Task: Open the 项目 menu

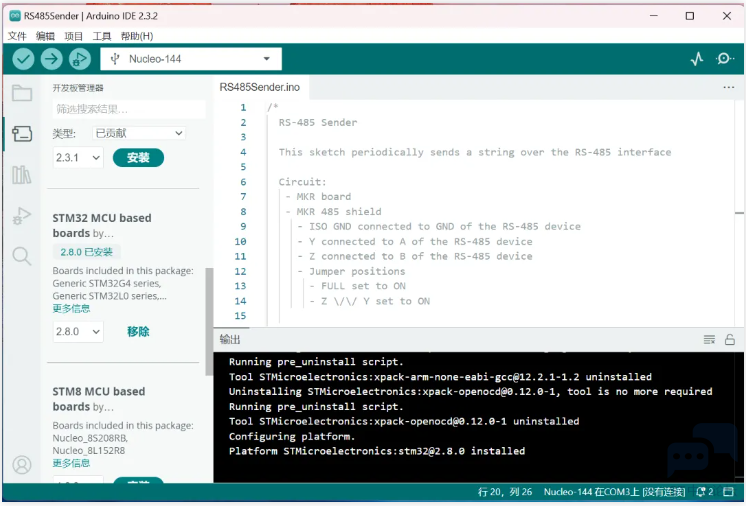Action: [x=74, y=36]
